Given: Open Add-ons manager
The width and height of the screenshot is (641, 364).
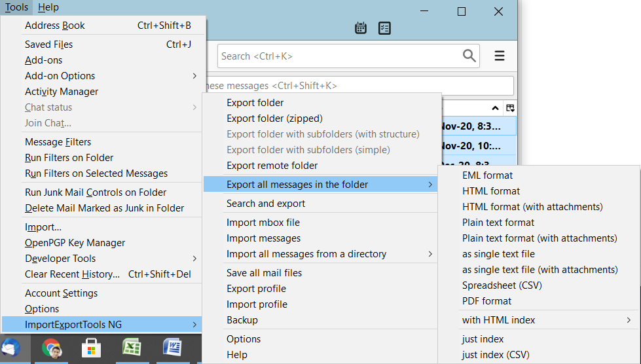Looking at the screenshot, I should coord(102,60).
